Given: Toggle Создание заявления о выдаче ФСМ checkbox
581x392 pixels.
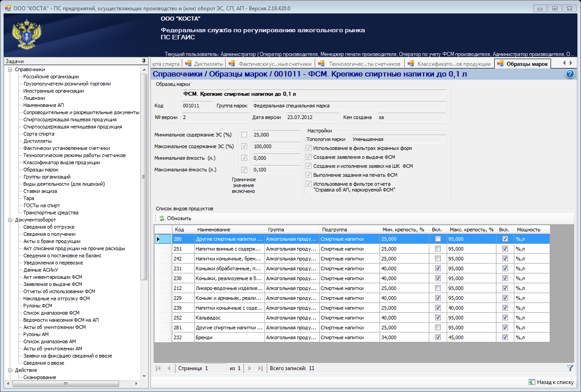Looking at the screenshot, I should [308, 157].
